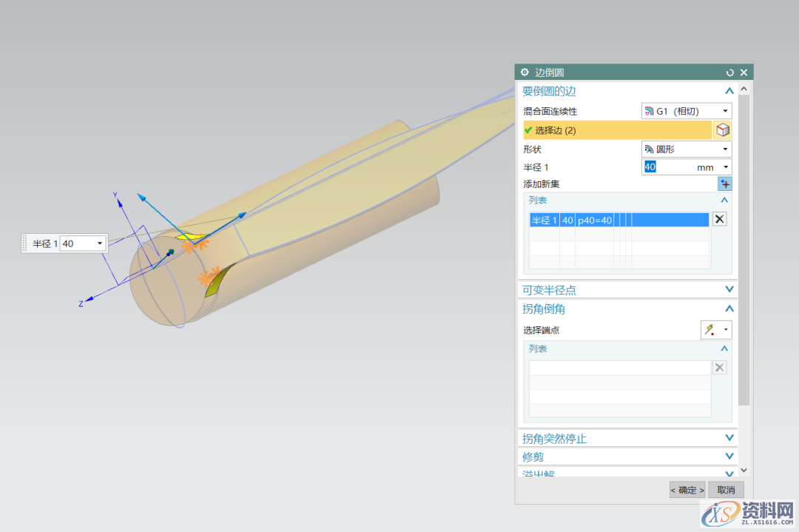799x532 pixels.
Task: Open the mm unit dropdown for 半径 1
Action: point(725,167)
